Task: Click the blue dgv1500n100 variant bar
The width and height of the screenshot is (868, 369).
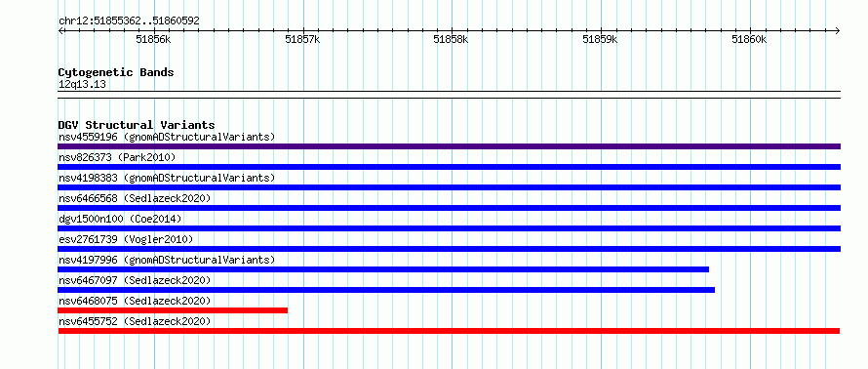Action: [x=449, y=228]
